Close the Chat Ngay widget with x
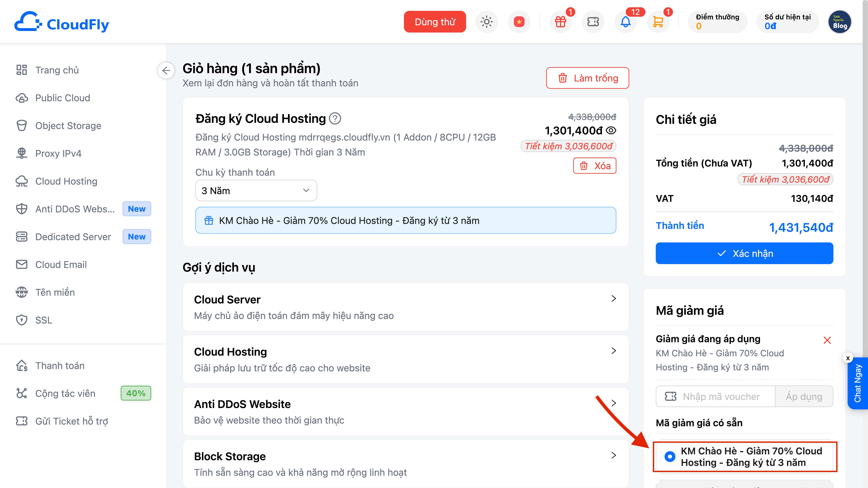Screen dimensions: 868x488 coord(848,358)
